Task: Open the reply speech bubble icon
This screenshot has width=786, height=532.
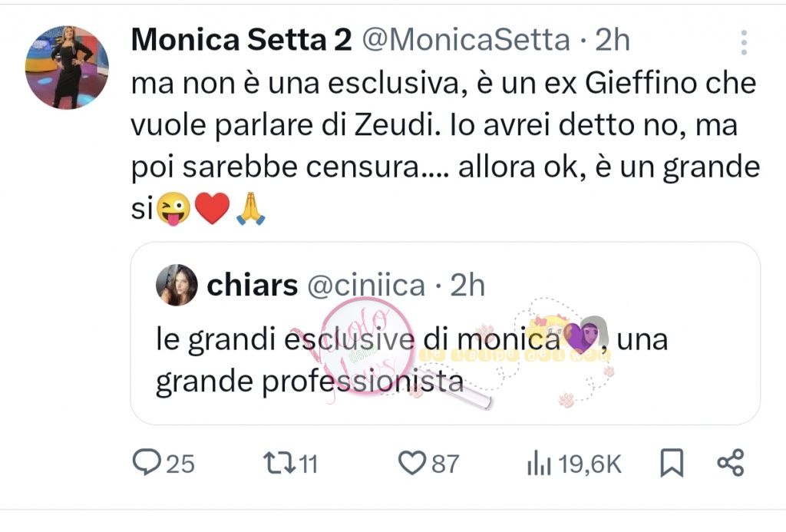Action: (x=145, y=463)
